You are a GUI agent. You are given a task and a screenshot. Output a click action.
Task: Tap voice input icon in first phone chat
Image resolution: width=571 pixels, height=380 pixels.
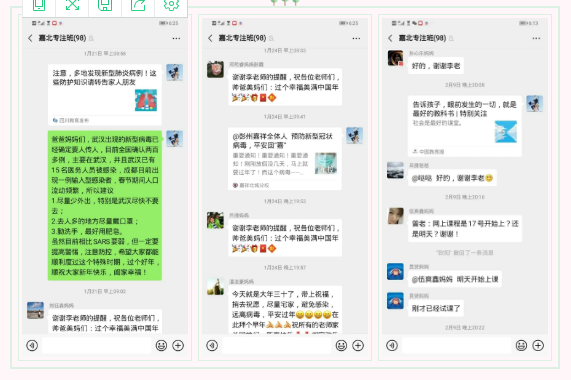click(32, 345)
